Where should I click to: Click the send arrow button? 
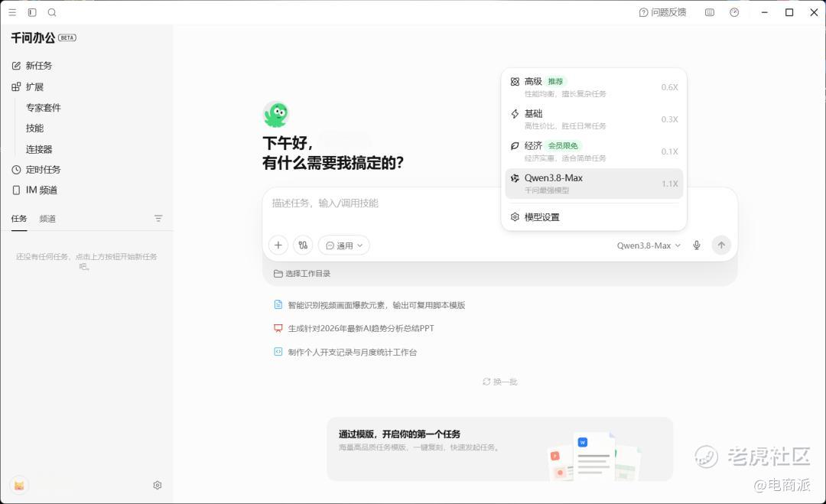pyautogui.click(x=721, y=245)
